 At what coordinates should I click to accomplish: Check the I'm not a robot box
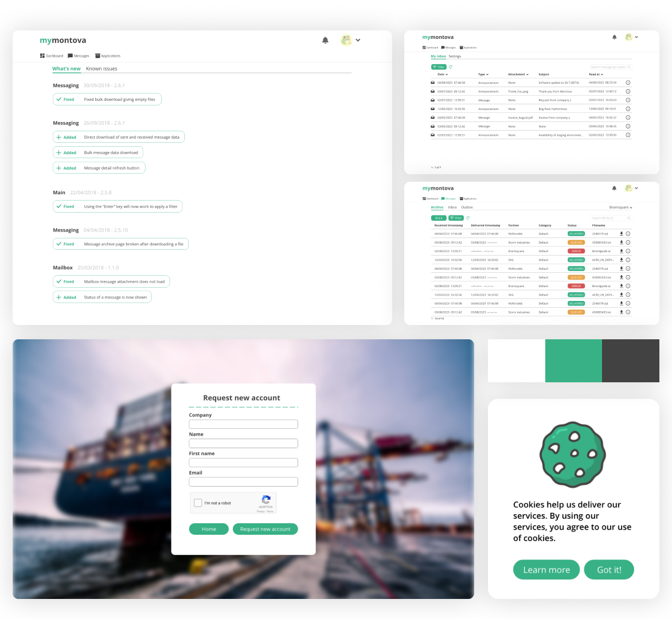click(x=198, y=503)
